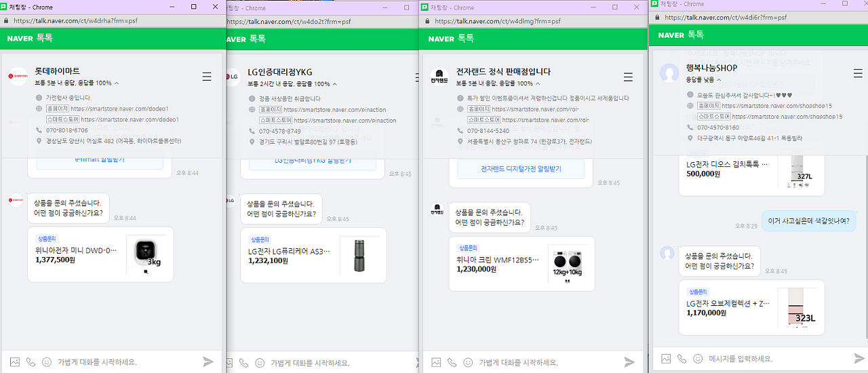
Task: Open 위니아전자 미니 DWD product card
Action: click(100, 254)
